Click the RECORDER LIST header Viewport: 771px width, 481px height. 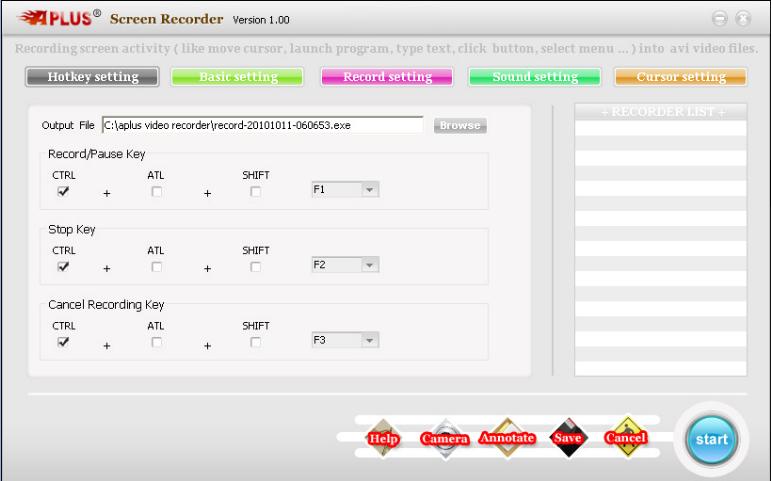[x=661, y=112]
